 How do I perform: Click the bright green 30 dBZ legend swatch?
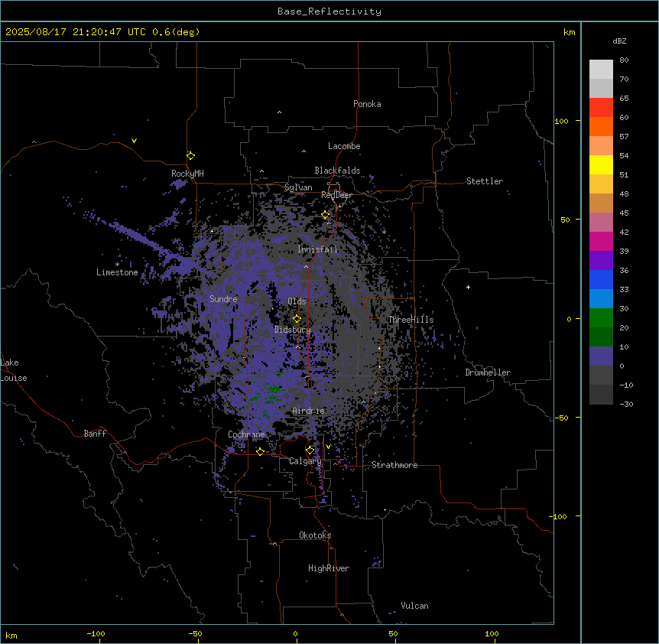pos(601,318)
